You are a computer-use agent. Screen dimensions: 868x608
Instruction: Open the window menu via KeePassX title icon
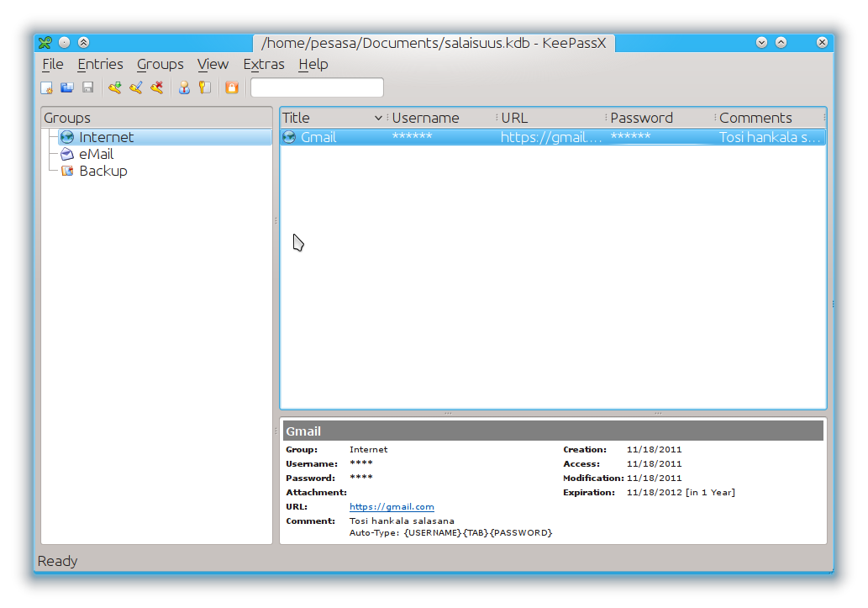(x=45, y=43)
